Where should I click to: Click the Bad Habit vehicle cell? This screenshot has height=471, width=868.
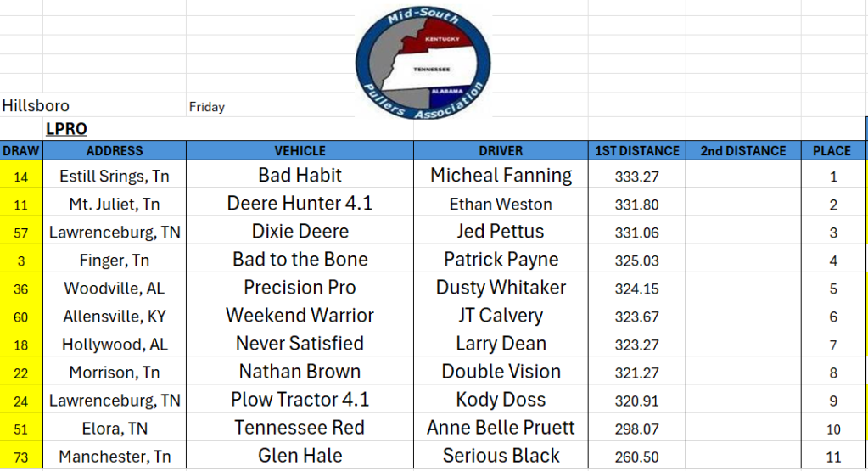pyautogui.click(x=300, y=175)
